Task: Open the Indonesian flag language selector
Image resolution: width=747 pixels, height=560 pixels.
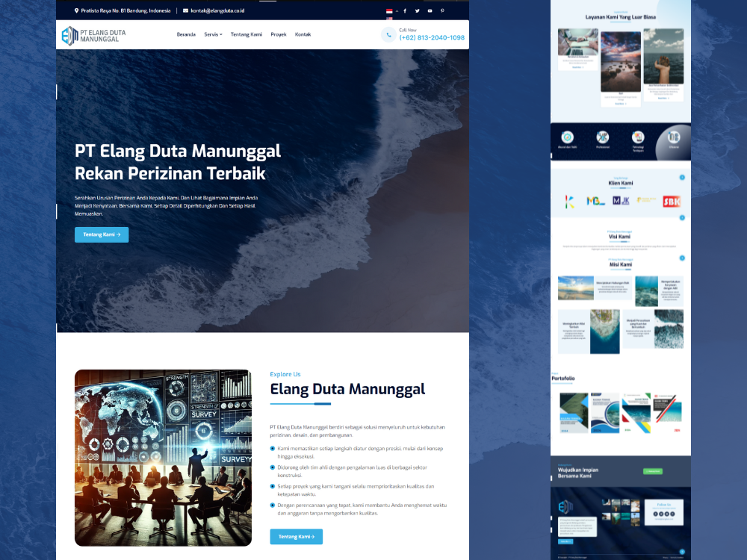Action: pyautogui.click(x=389, y=11)
